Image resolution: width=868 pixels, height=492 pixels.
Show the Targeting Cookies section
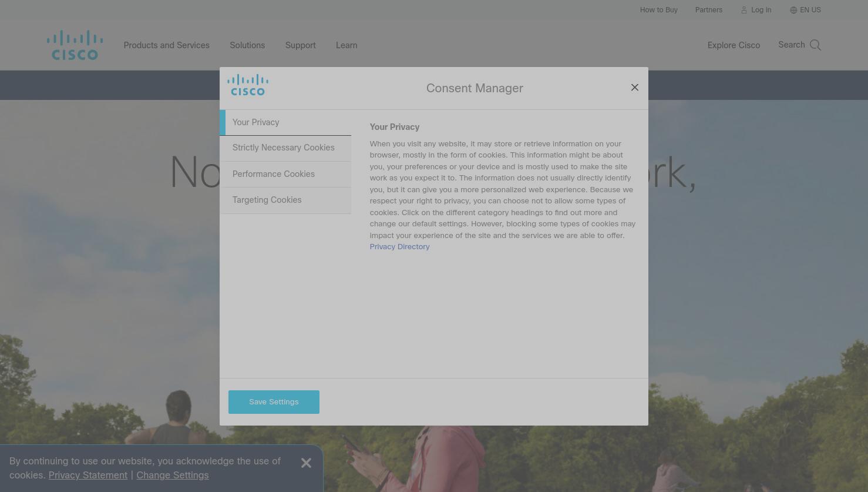(285, 200)
